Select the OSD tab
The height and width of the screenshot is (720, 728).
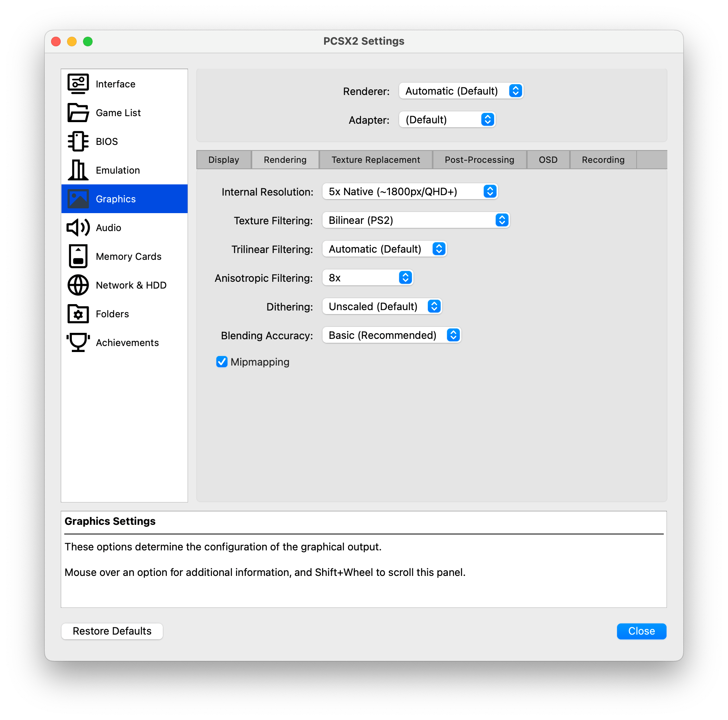pyautogui.click(x=548, y=160)
